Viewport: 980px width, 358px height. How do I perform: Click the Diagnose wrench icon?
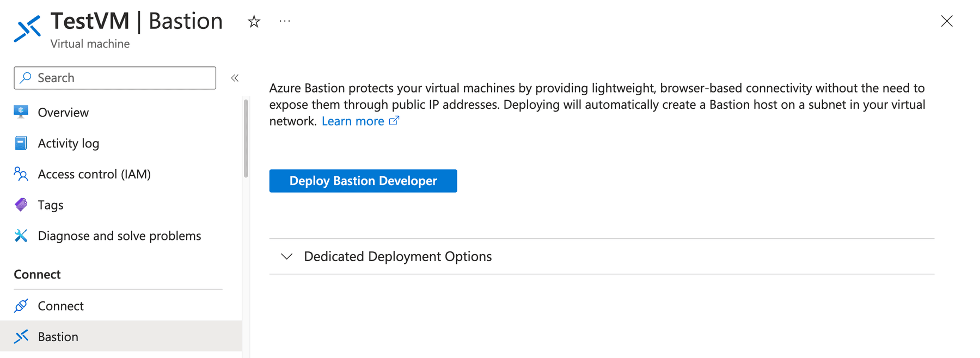pos(21,236)
